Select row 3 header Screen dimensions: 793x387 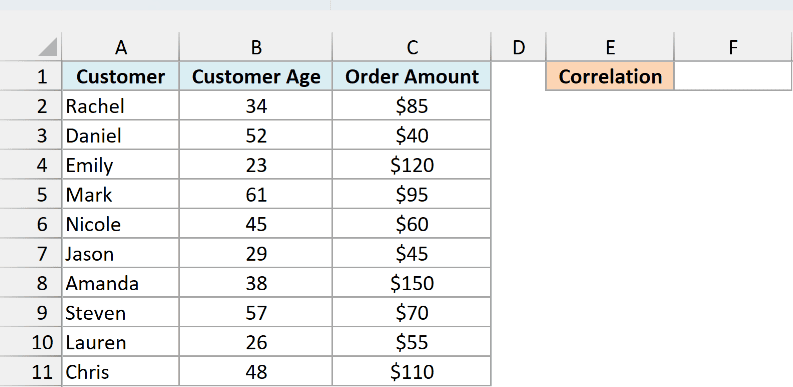(31, 136)
